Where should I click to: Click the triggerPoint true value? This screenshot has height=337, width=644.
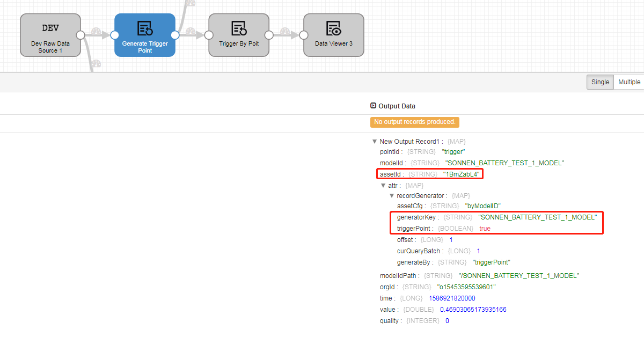485,228
